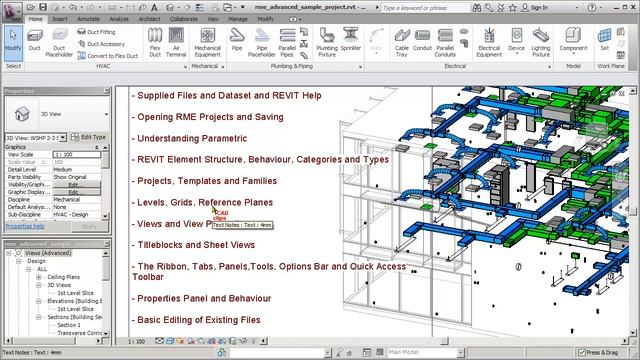Image resolution: width=640 pixels, height=360 pixels.
Task: Open the Manage ribbon tab
Action: pos(238,19)
